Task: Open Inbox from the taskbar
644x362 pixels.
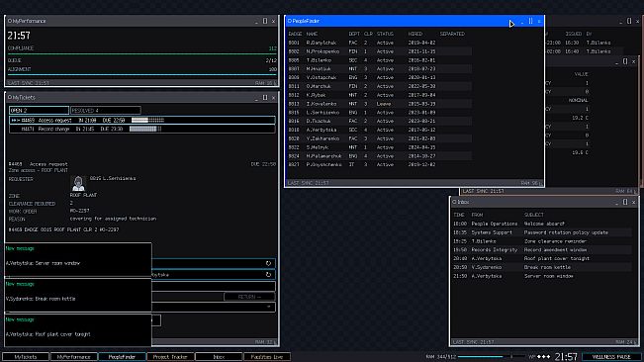Action: [x=219, y=357]
